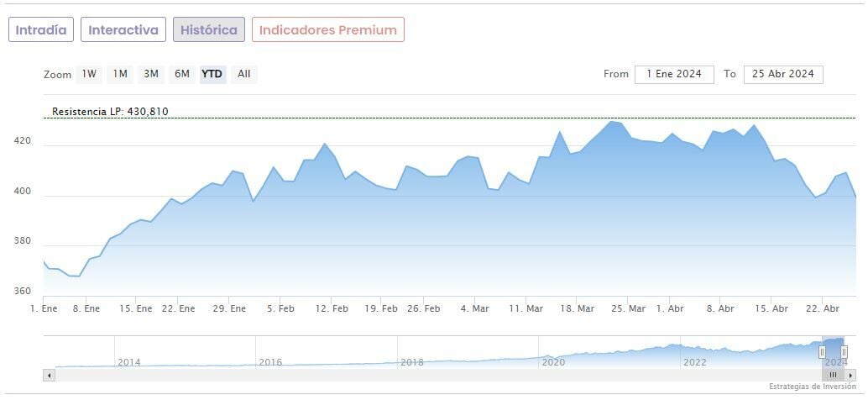This screenshot has height=400, width=868.
Task: Click the scrollbar thumb grip
Action: (x=833, y=375)
